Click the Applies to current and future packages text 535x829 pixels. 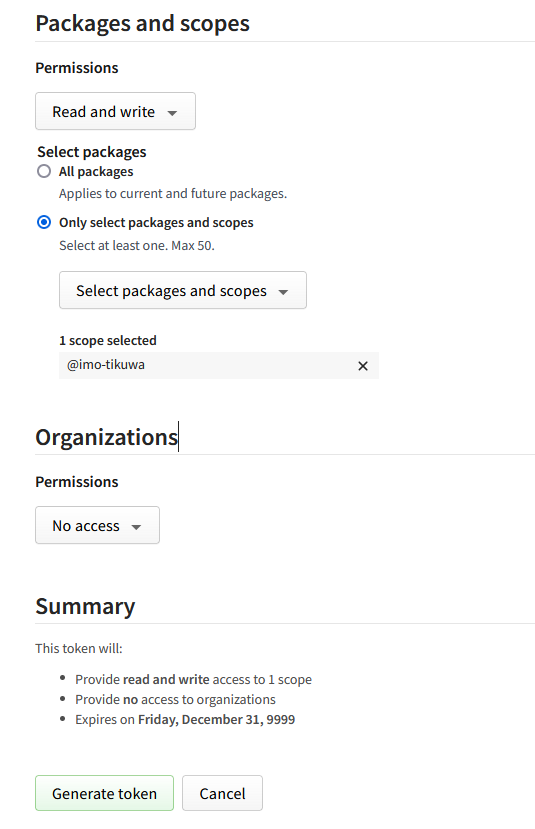point(173,194)
